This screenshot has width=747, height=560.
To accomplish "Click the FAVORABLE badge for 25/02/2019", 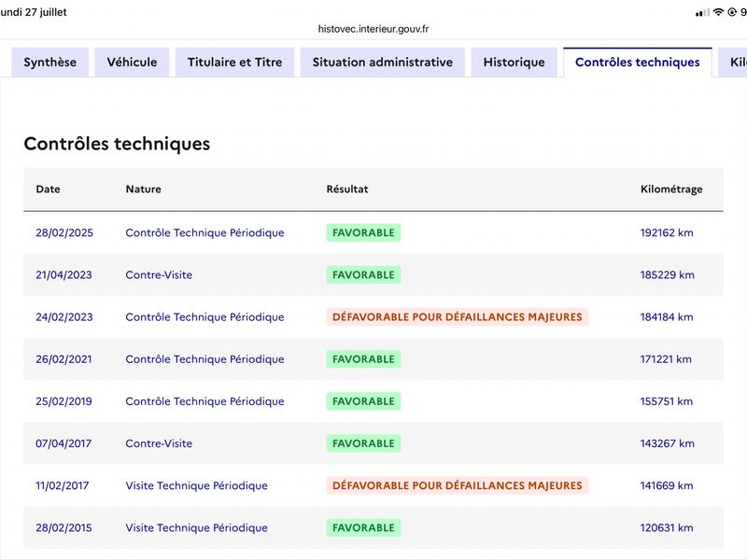I will pyautogui.click(x=363, y=401).
